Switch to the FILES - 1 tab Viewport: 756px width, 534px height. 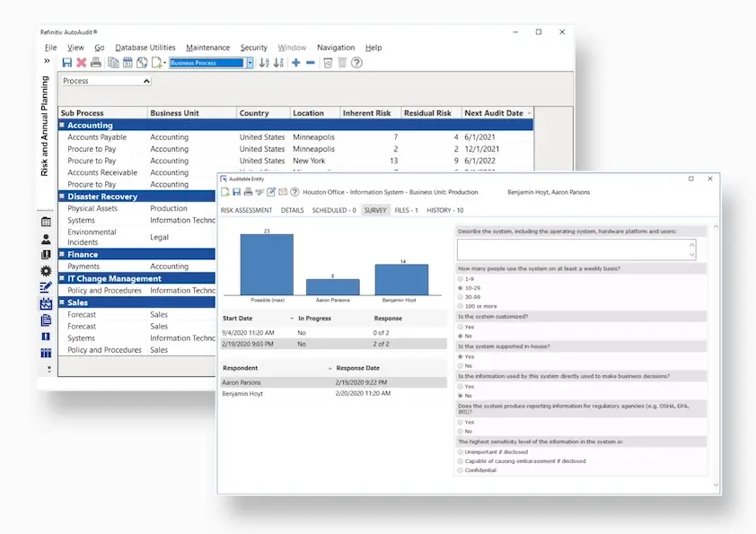click(406, 210)
